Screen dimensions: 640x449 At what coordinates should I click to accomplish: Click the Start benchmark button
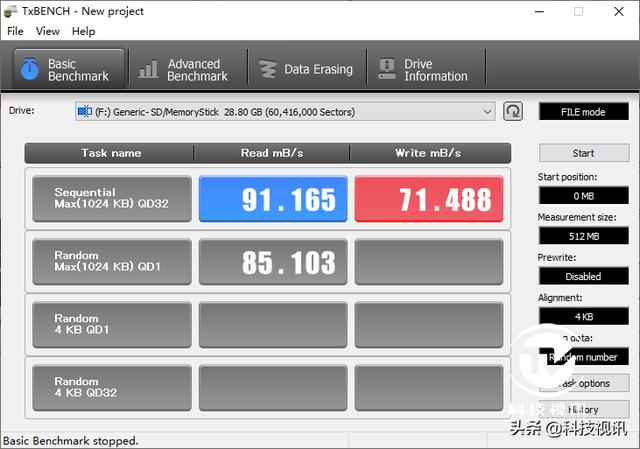coord(584,153)
